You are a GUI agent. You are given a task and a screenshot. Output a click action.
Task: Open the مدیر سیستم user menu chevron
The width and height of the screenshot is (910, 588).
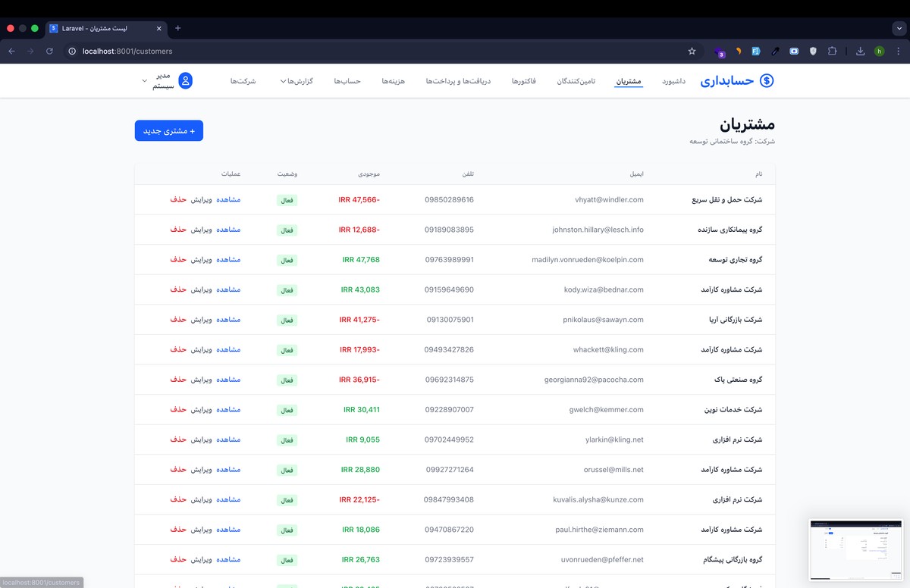(x=143, y=80)
